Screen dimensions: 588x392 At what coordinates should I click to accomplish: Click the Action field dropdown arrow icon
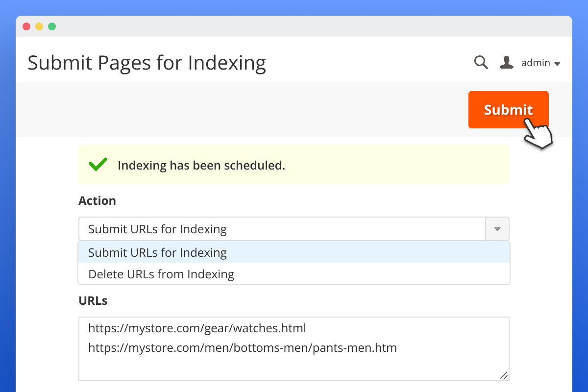coord(497,229)
